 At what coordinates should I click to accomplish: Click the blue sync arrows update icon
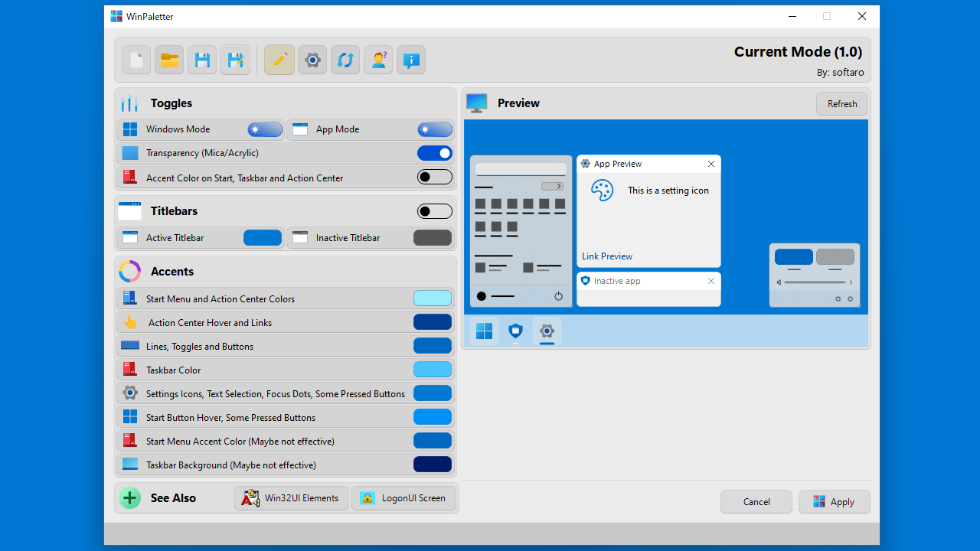(345, 60)
